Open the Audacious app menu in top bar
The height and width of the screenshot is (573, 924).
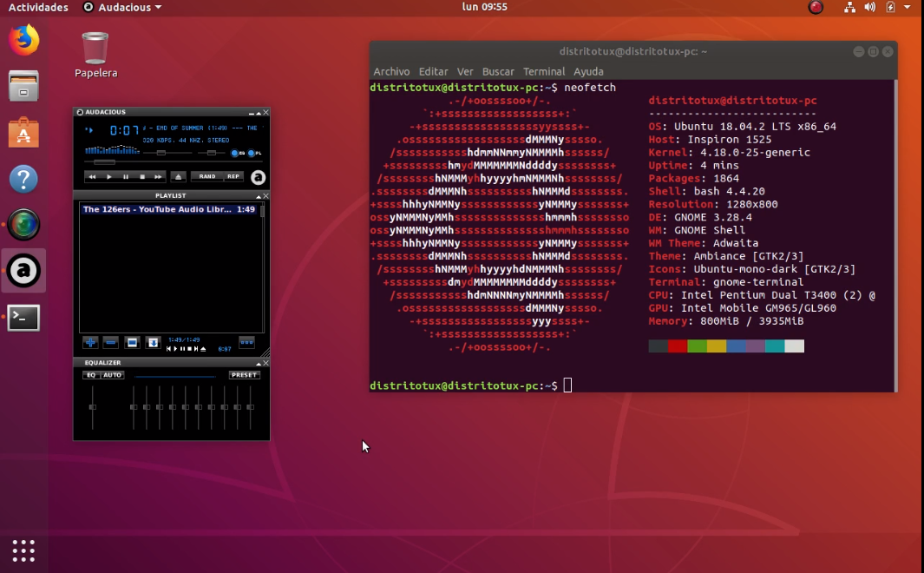tap(122, 7)
